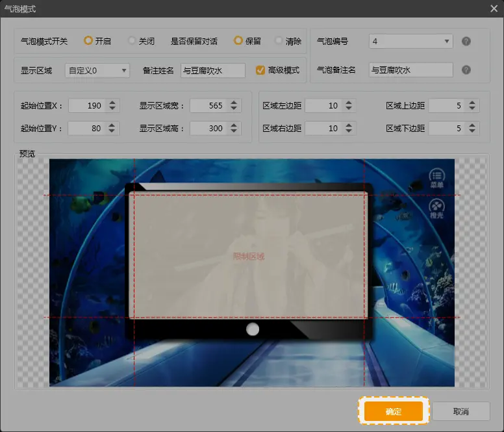The image size is (504, 432).
Task: Increase the 区域左边距 value
Action: tap(350, 102)
